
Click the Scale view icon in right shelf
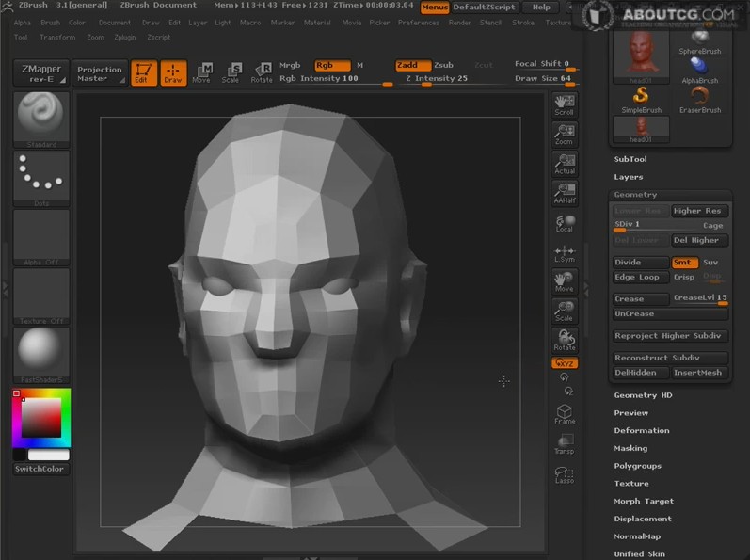click(565, 311)
